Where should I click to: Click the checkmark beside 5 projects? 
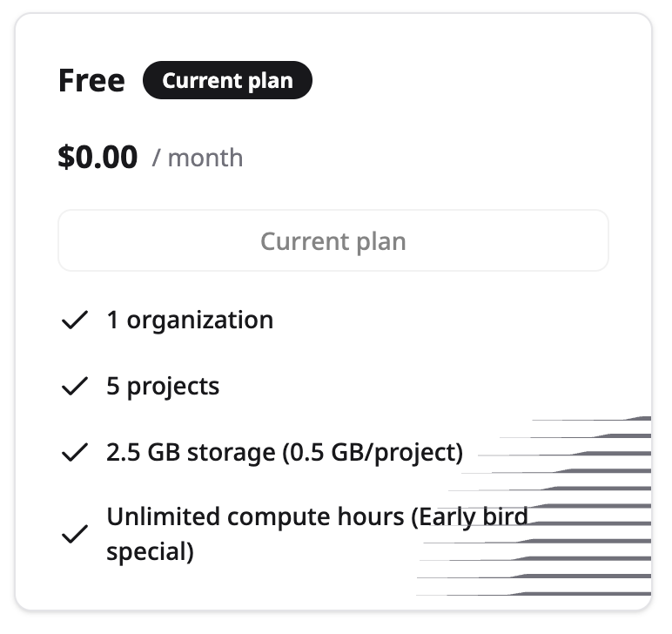(x=75, y=386)
